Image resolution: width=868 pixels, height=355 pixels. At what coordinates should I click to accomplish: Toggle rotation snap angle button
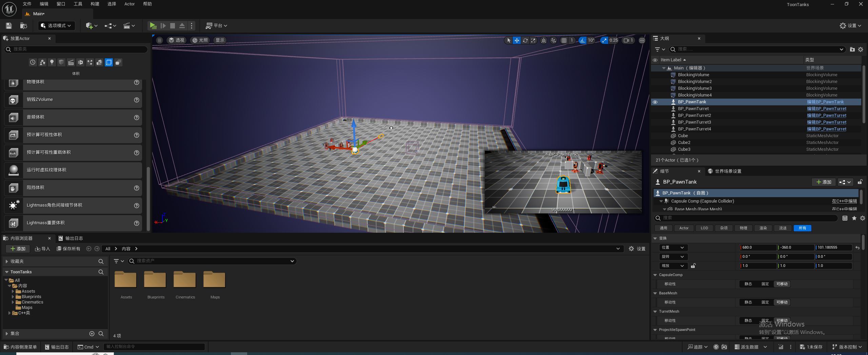pos(583,40)
